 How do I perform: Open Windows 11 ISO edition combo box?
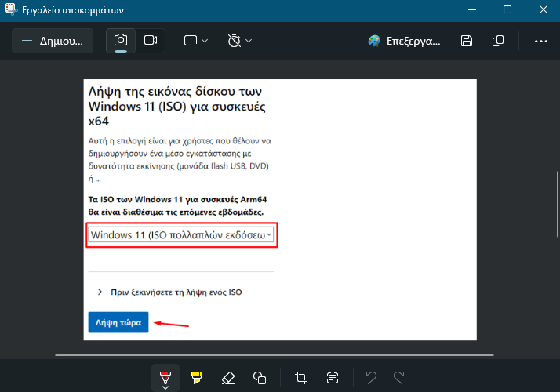[181, 235]
